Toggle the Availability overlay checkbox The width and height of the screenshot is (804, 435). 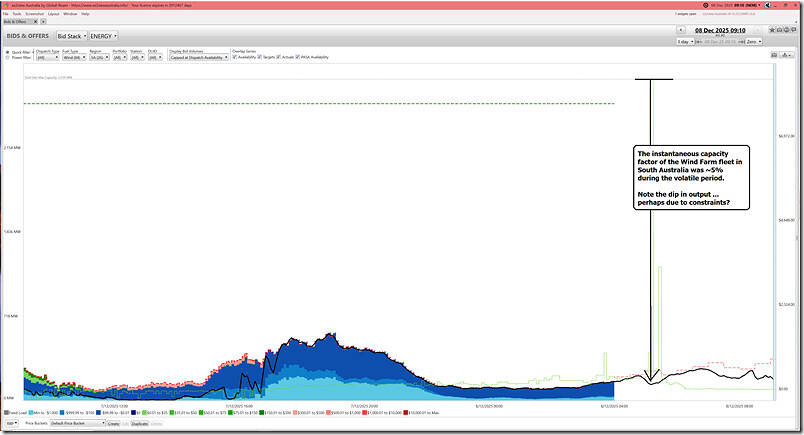pos(235,57)
